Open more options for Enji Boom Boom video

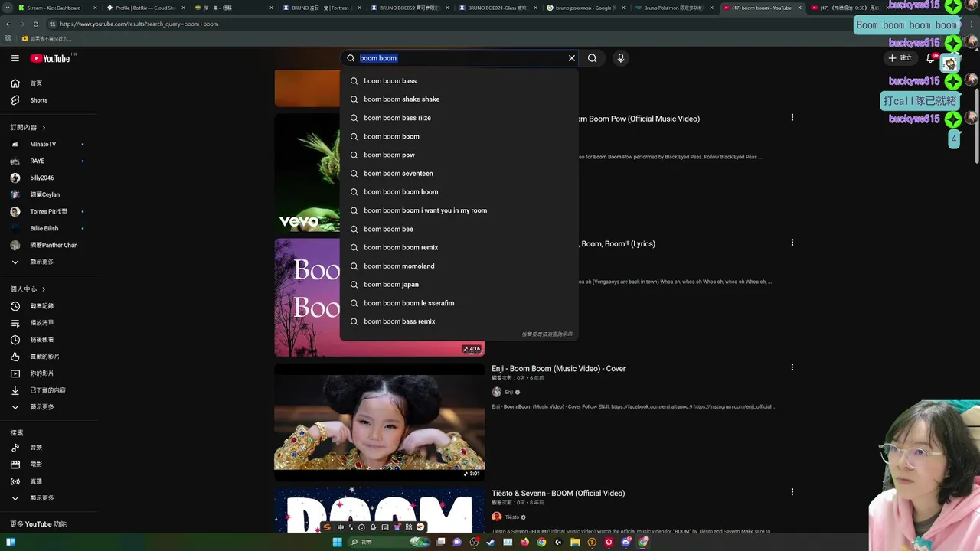point(792,367)
